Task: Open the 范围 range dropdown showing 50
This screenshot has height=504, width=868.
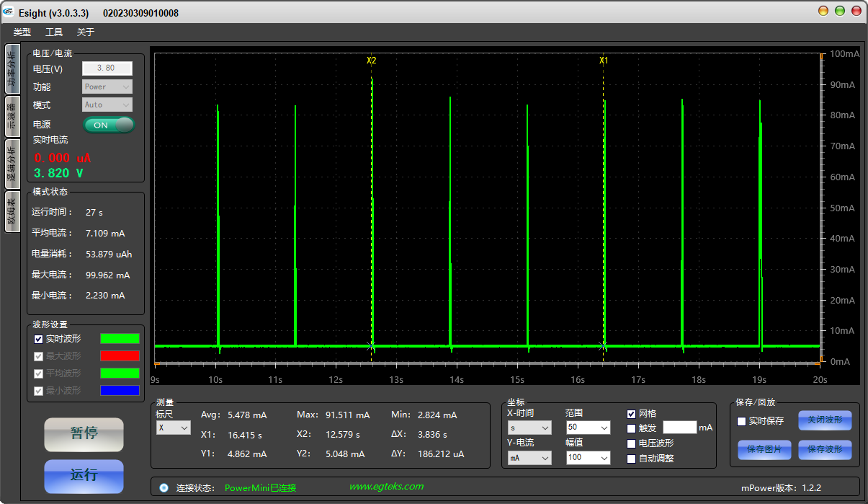Action: click(x=588, y=428)
